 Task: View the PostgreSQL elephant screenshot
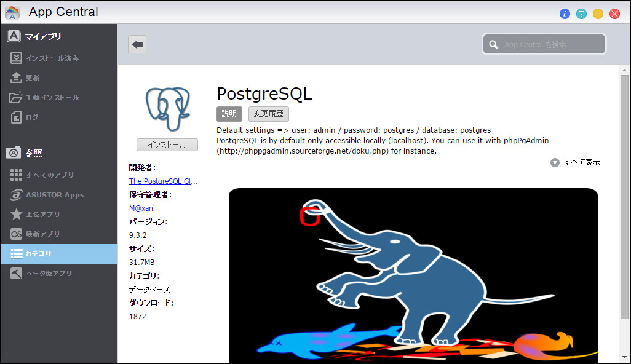pos(413,274)
